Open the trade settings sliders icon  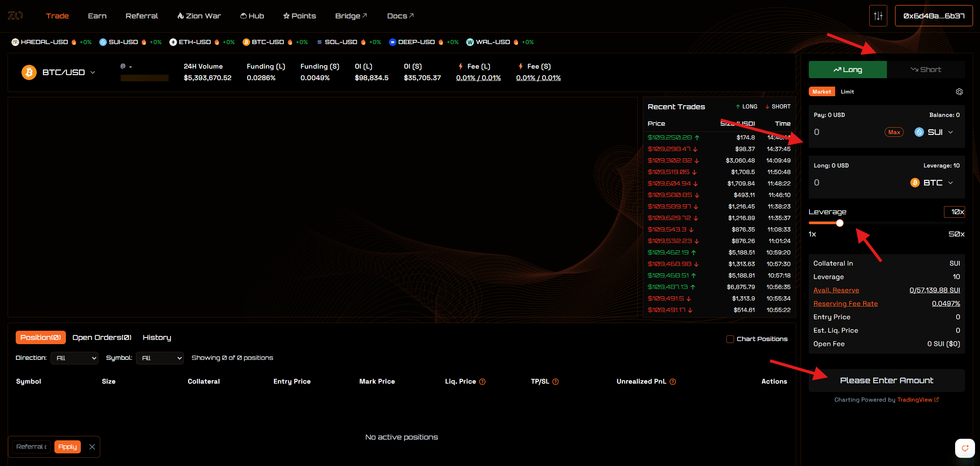(878, 16)
